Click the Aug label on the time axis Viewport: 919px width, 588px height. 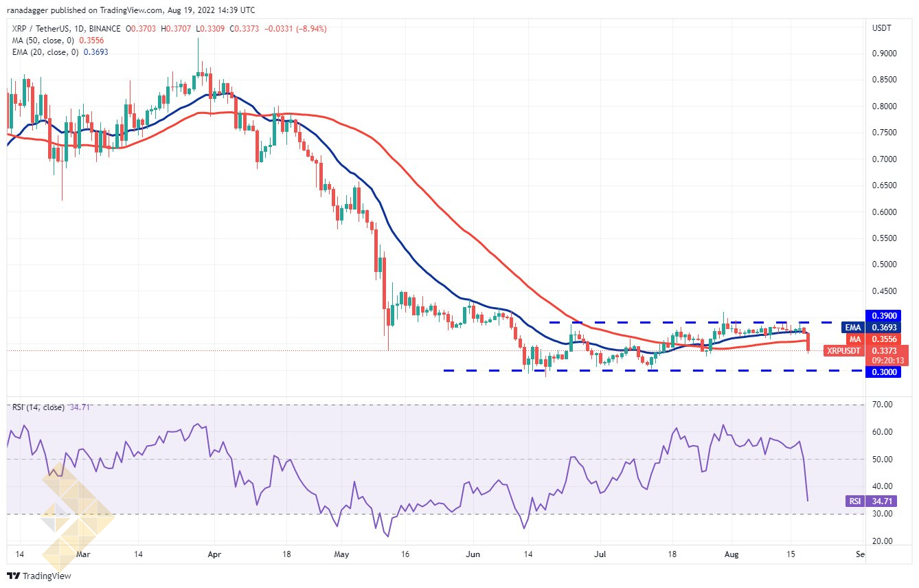pyautogui.click(x=731, y=554)
